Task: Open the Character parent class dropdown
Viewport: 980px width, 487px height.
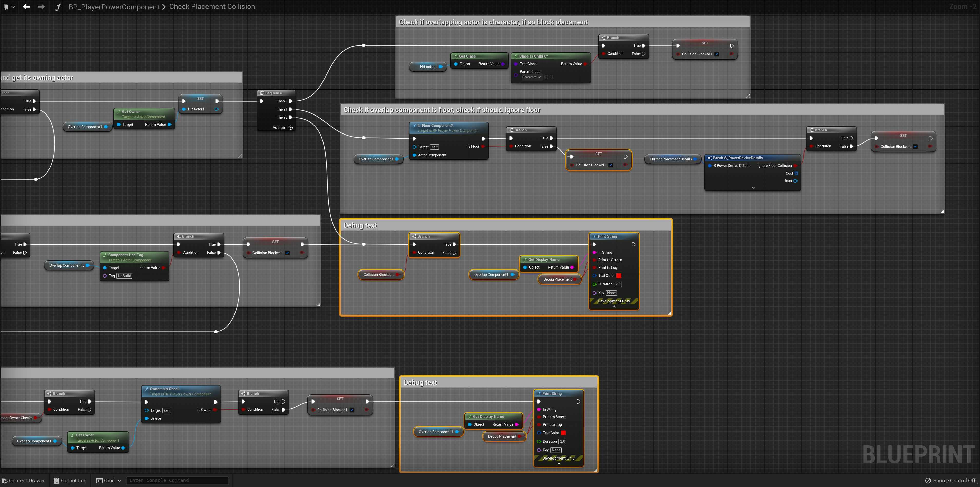Action: coord(531,77)
